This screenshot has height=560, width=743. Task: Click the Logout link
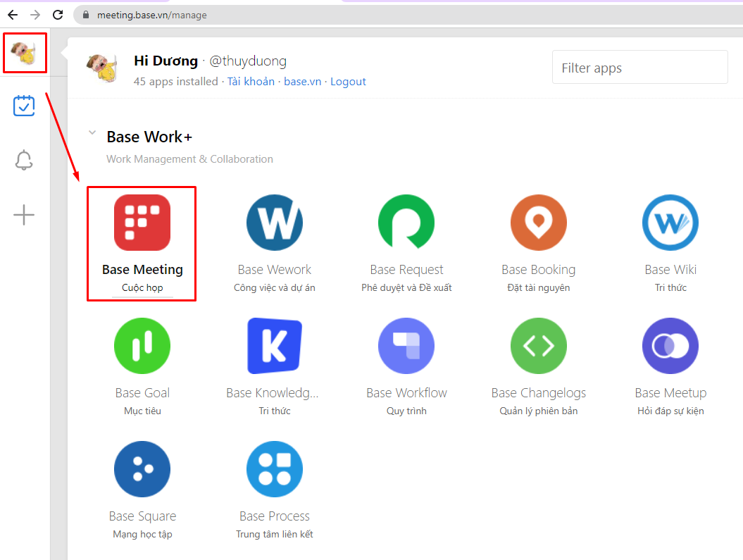point(348,82)
